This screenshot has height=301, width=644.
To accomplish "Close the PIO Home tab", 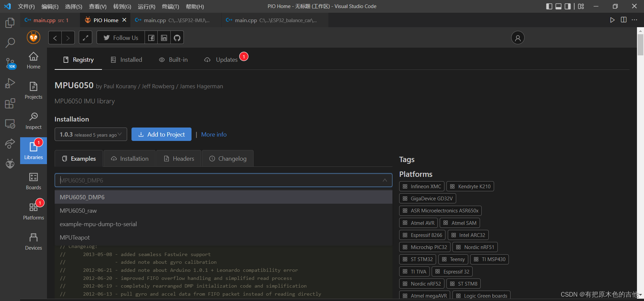I will coord(124,20).
